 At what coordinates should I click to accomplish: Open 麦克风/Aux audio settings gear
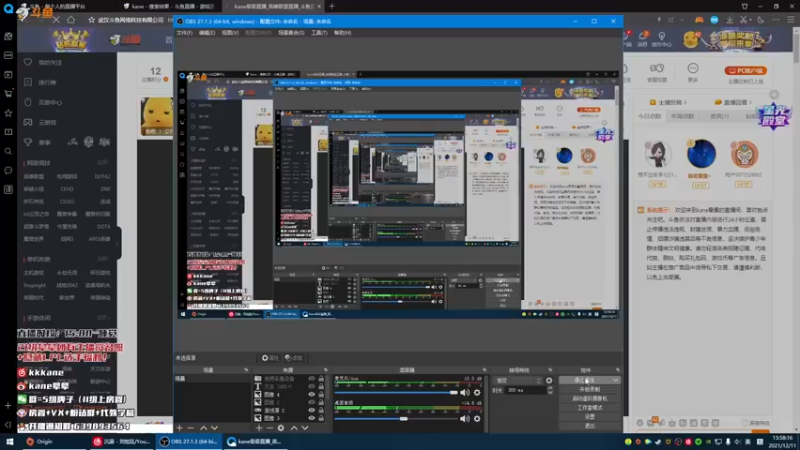[x=477, y=392]
